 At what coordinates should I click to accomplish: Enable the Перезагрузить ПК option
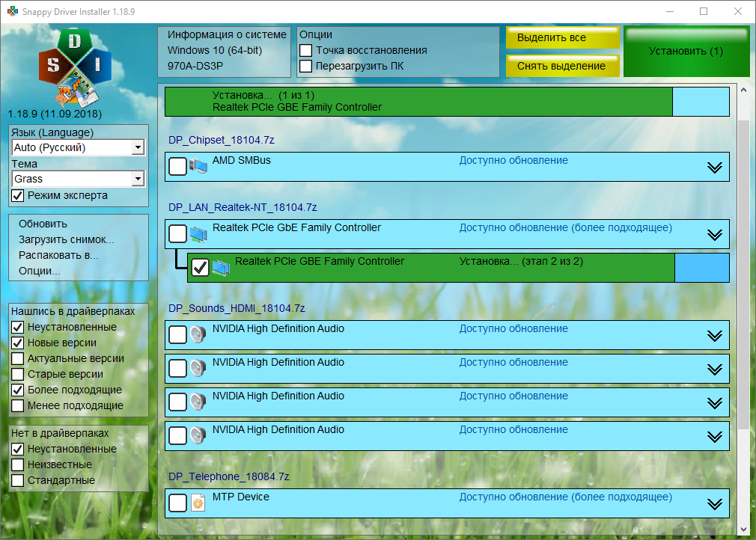[305, 66]
